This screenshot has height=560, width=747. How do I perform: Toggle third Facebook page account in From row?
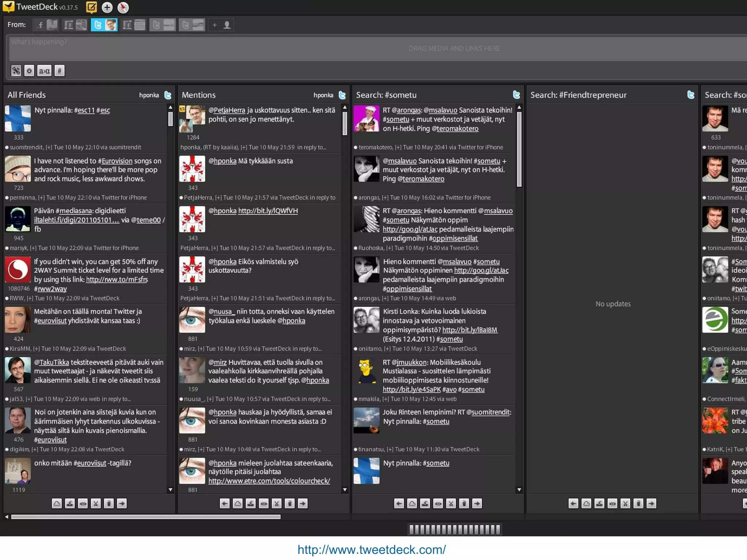[x=133, y=25]
